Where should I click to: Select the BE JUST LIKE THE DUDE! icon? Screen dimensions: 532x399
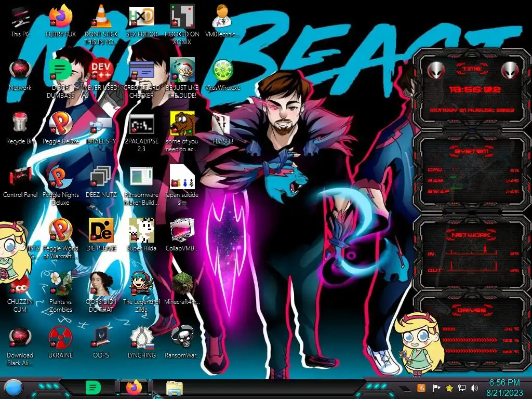[182, 79]
